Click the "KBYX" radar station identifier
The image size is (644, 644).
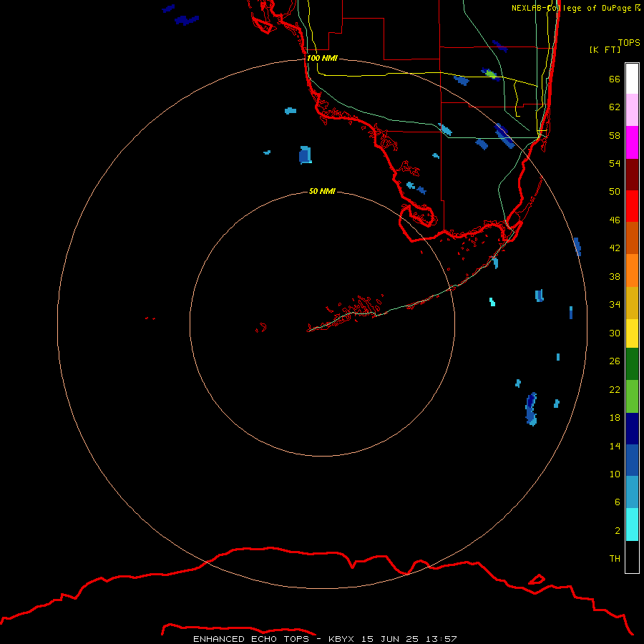(341, 639)
